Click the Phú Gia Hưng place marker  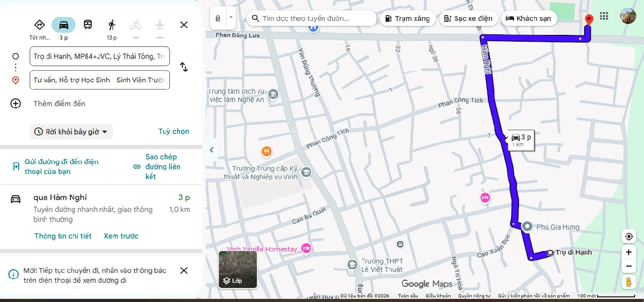click(x=528, y=227)
